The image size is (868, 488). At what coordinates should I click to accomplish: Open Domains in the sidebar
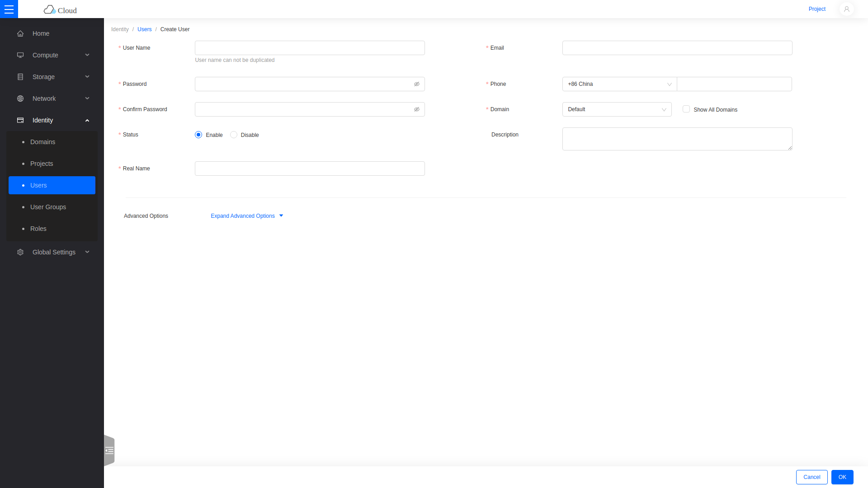52,142
